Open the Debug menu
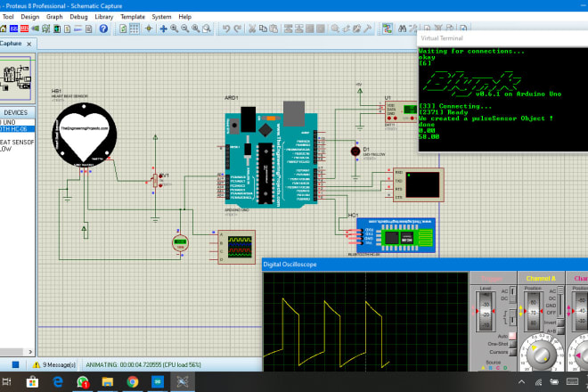588x392 pixels. pos(78,17)
